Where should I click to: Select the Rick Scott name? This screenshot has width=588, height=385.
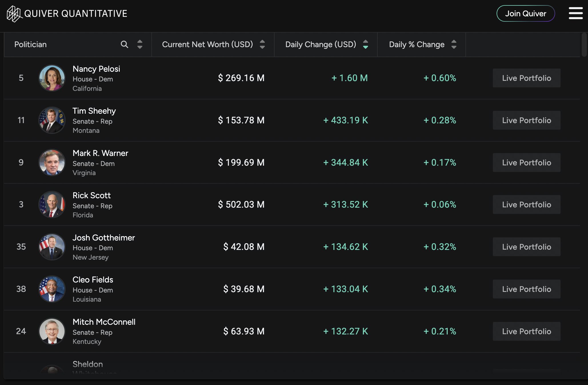click(x=91, y=195)
